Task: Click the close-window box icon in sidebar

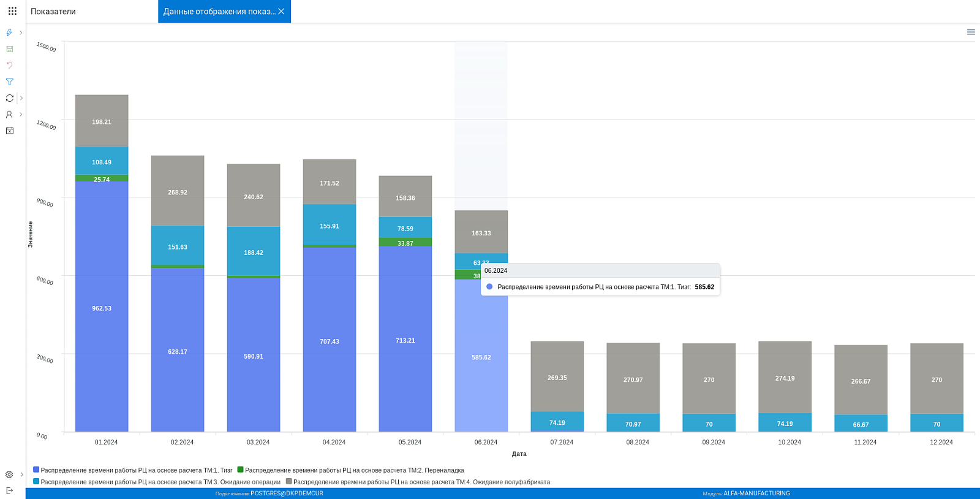Action: tap(9, 131)
